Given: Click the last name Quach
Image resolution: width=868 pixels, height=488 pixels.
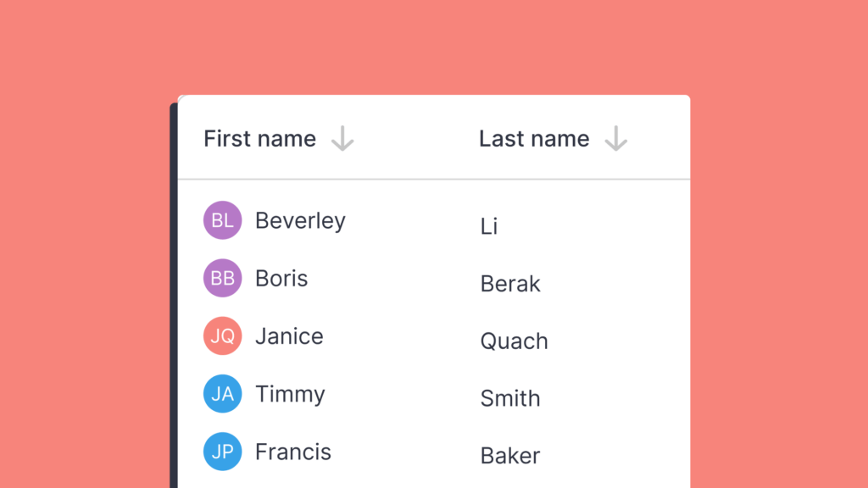Looking at the screenshot, I should [x=514, y=341].
